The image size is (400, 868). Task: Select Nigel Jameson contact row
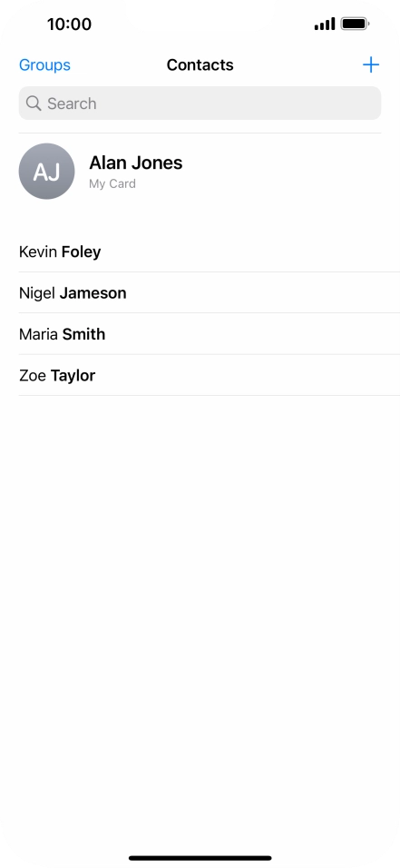coord(210,293)
